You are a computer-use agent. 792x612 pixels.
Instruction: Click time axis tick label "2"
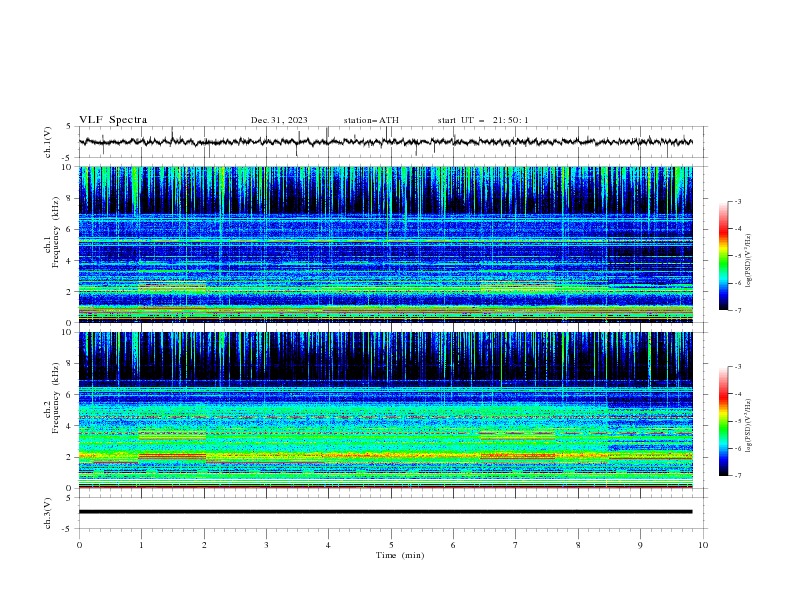coord(204,545)
